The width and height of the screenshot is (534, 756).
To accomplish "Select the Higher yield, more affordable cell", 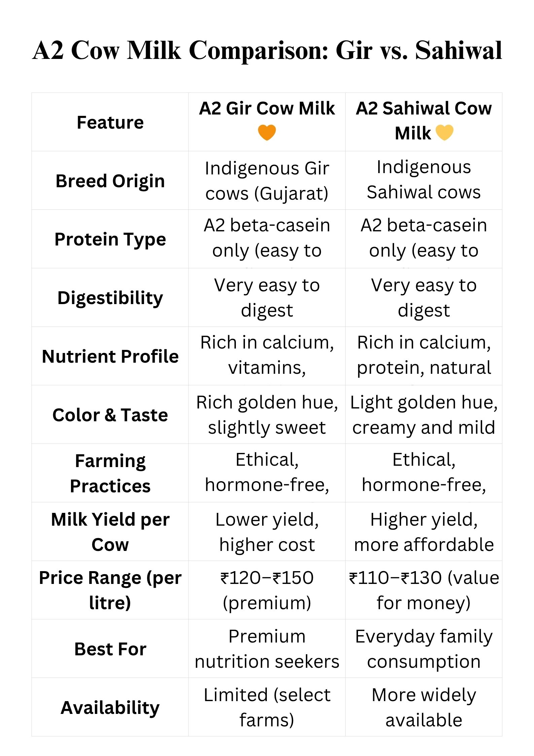I will click(424, 532).
